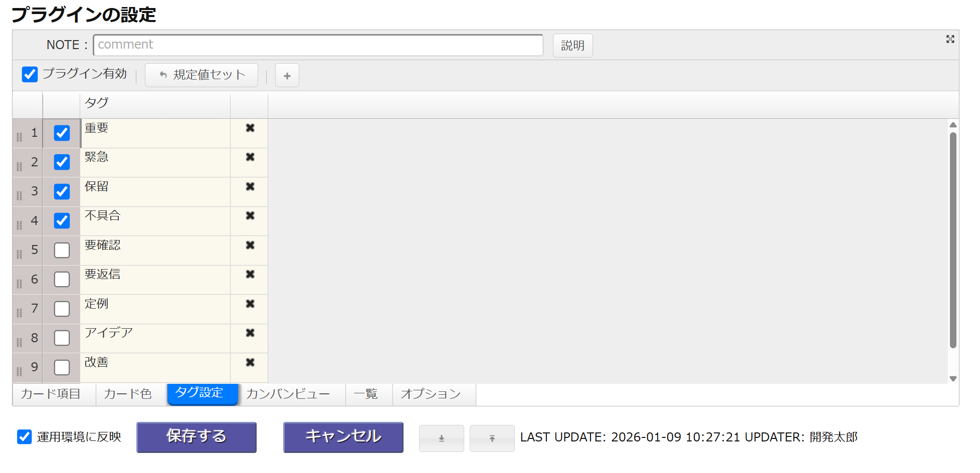
Task: Check the 定例 tag checkbox
Action: [x=62, y=309]
